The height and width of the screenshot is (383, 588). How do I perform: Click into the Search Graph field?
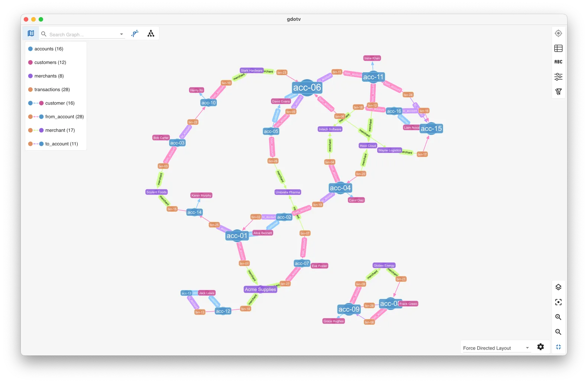(83, 34)
